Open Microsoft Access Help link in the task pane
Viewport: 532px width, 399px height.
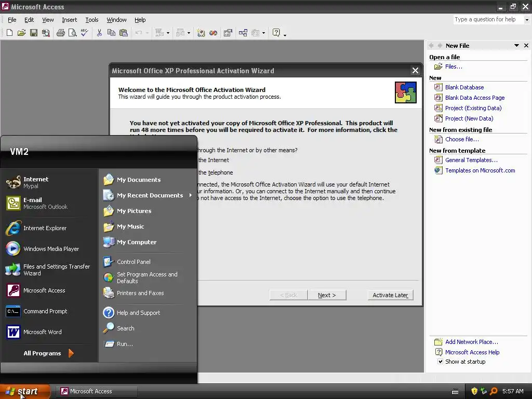pos(472,353)
